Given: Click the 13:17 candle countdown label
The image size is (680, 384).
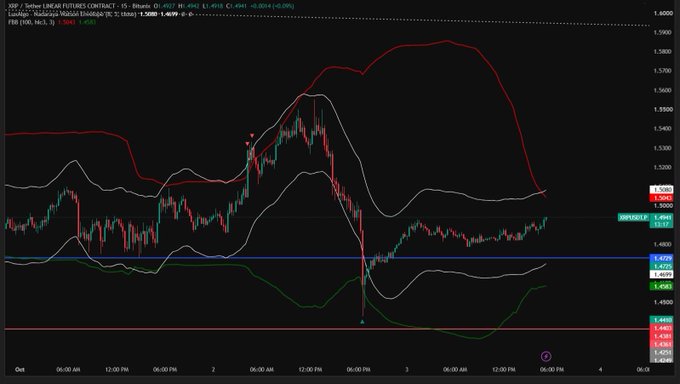Looking at the screenshot, I should (662, 224).
